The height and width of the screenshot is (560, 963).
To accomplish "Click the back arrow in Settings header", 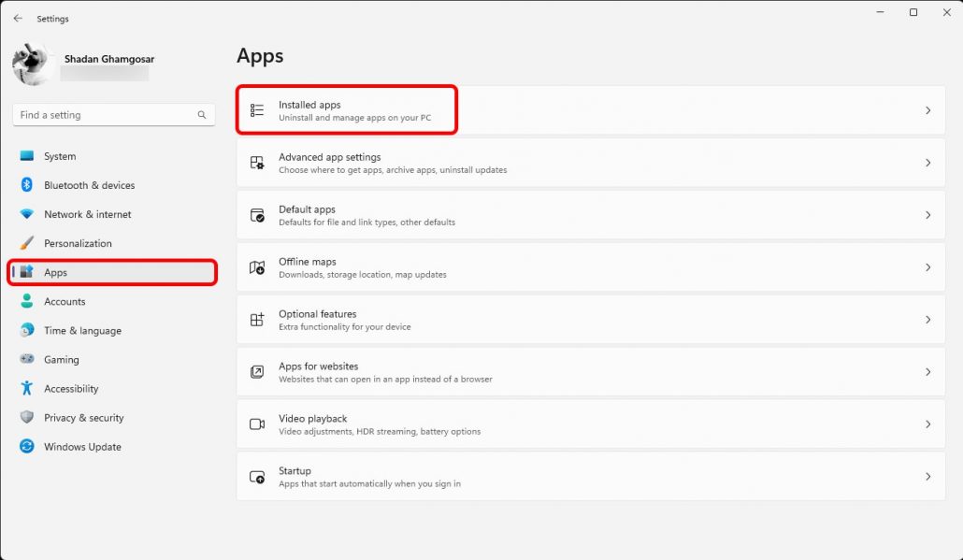I will tap(18, 19).
